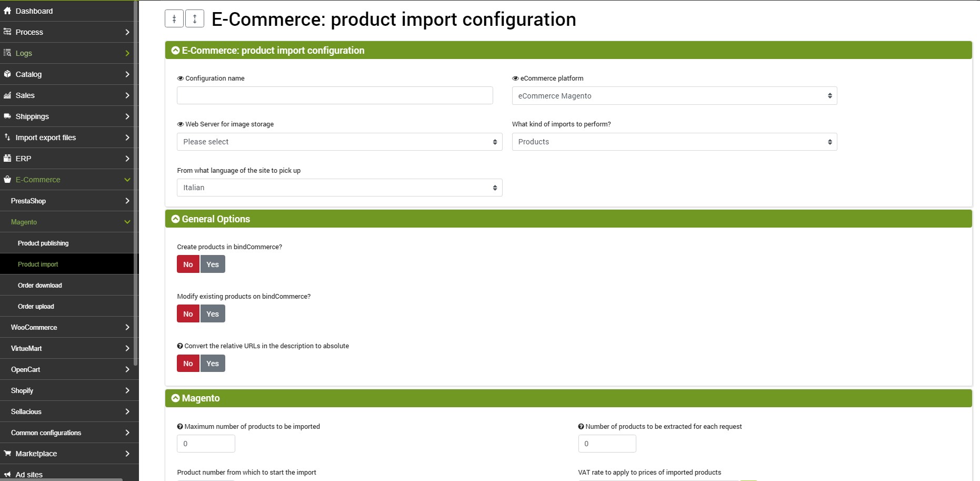The image size is (980, 481).
Task: Set Modify existing products to No
Action: tap(188, 314)
